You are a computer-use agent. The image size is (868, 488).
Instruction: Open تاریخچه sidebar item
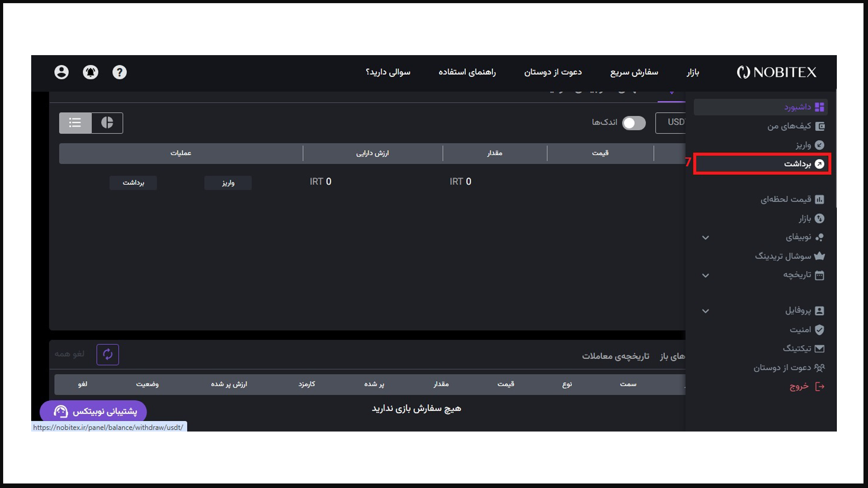pyautogui.click(x=804, y=275)
